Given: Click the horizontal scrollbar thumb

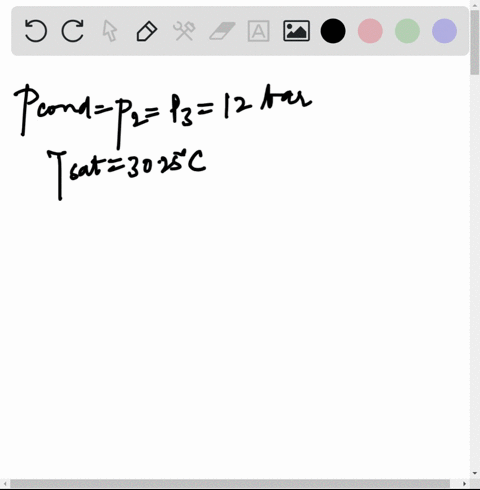Looking at the screenshot, I should pos(230,484).
